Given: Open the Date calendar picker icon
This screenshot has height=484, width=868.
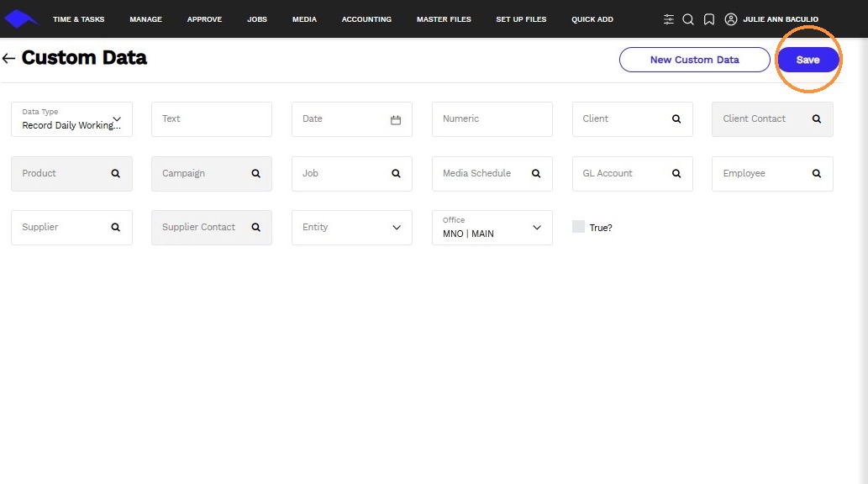Looking at the screenshot, I should pyautogui.click(x=396, y=119).
